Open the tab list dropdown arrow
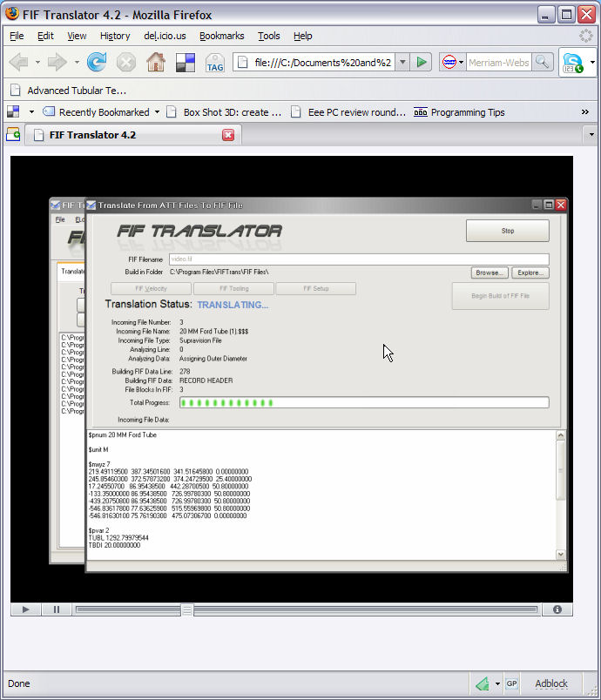This screenshot has height=700, width=601. pos(591,135)
